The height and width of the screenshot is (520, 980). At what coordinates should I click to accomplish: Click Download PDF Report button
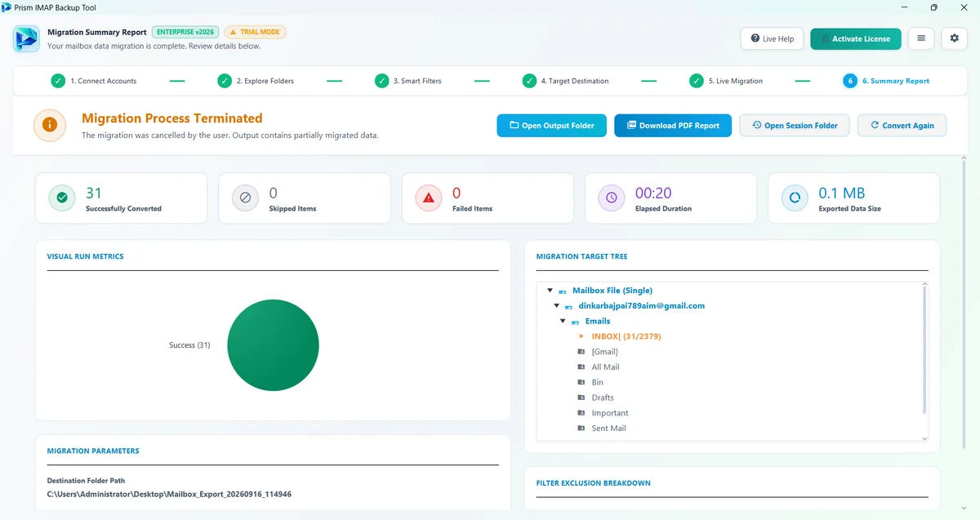tap(673, 126)
